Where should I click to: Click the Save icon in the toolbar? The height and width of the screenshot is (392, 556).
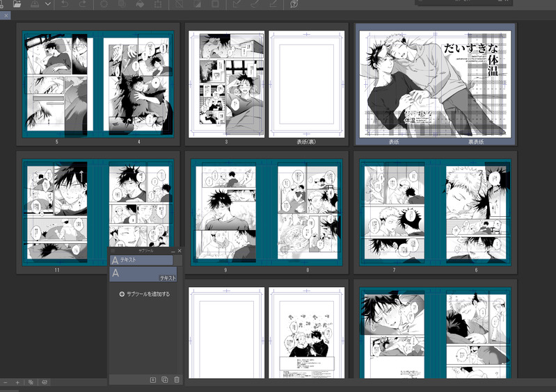point(35,4)
